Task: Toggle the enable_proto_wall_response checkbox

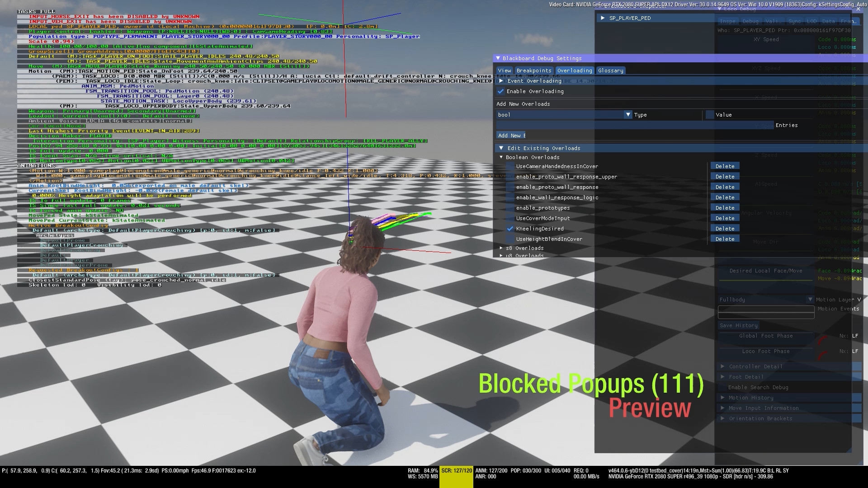Action: point(510,187)
